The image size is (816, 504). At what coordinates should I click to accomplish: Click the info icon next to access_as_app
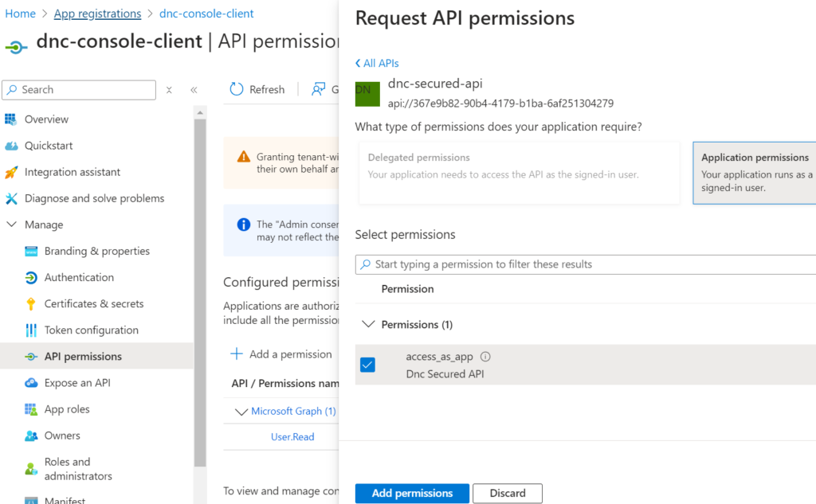point(485,357)
